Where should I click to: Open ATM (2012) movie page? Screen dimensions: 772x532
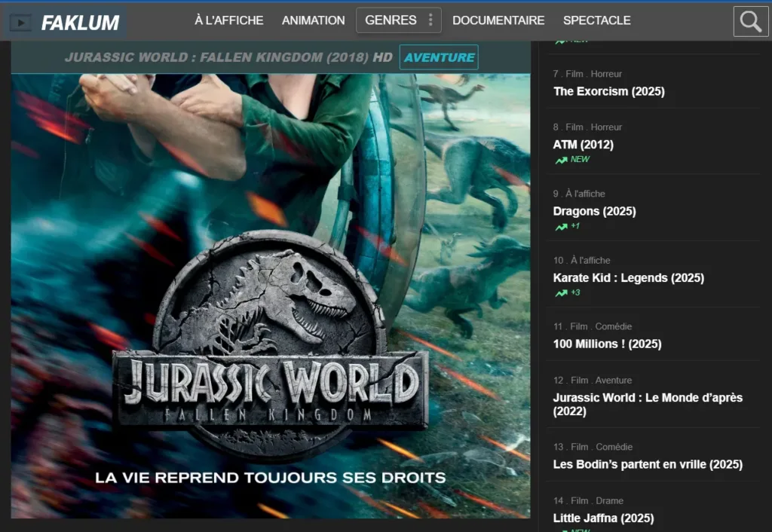583,144
